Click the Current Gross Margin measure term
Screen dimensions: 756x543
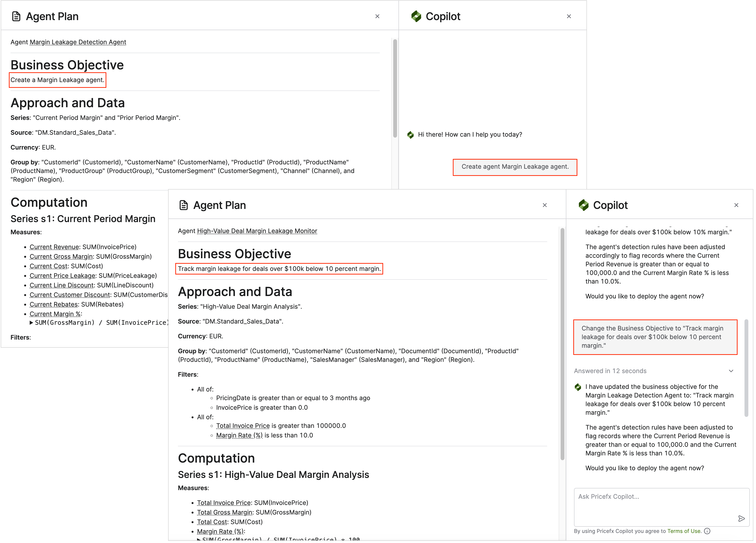[61, 257]
